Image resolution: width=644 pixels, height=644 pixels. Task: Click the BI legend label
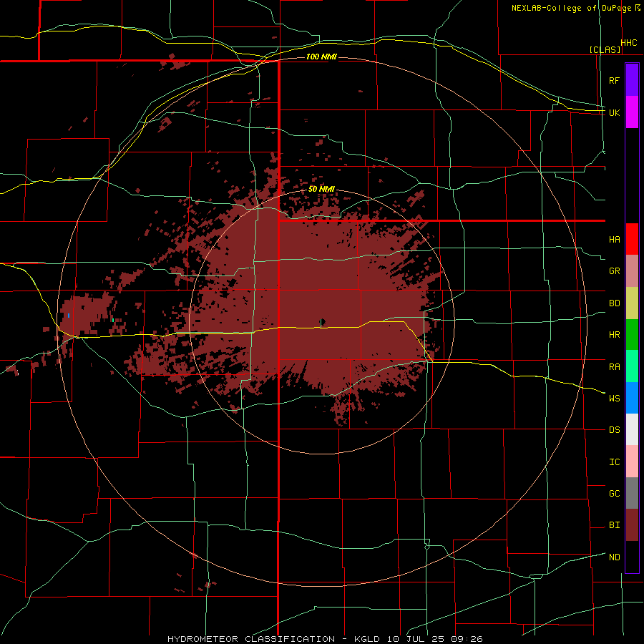tap(615, 525)
